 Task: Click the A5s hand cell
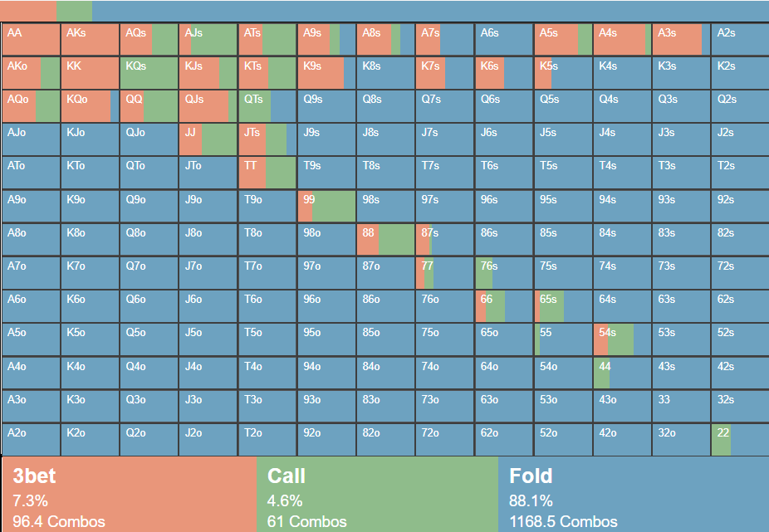(x=562, y=40)
